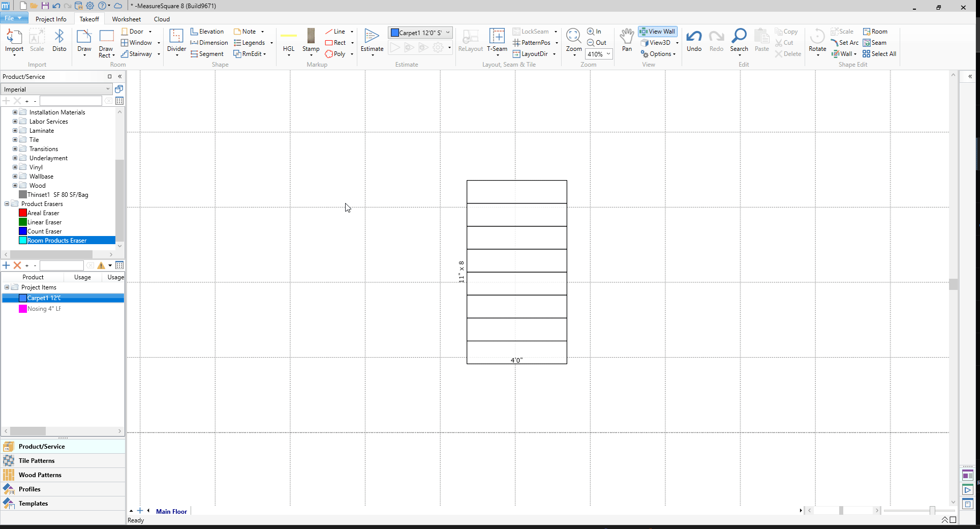Switch to the Worksheet tab

(x=127, y=19)
